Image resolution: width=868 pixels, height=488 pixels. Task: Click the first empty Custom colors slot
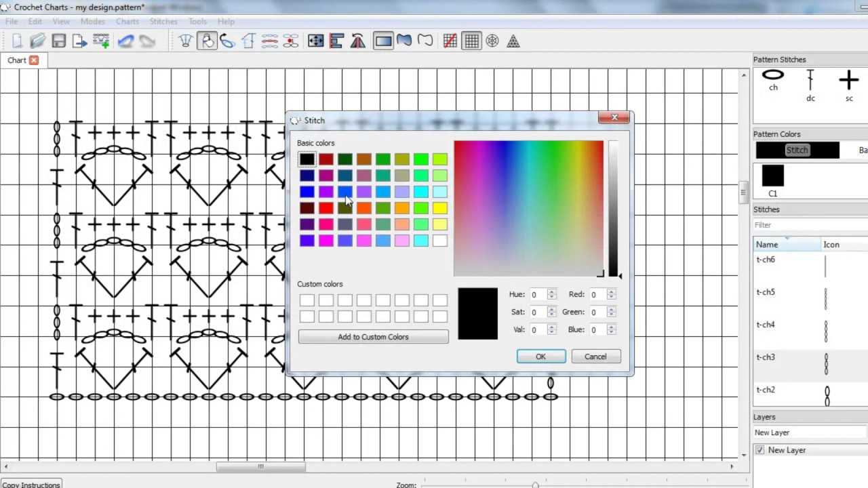tap(307, 300)
